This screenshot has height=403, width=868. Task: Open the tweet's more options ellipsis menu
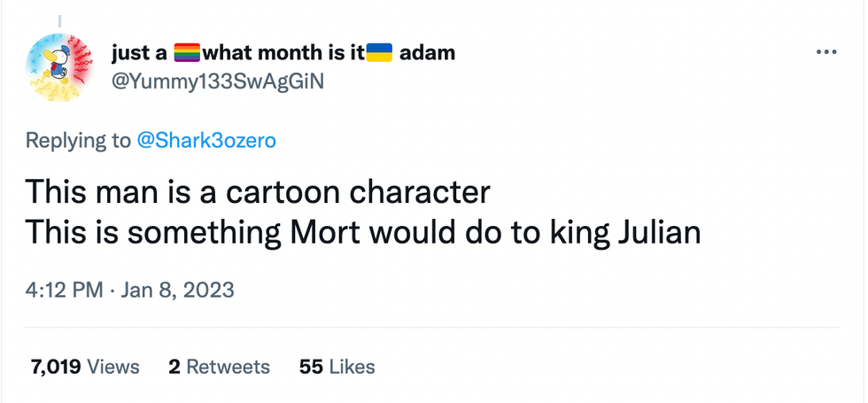(825, 52)
